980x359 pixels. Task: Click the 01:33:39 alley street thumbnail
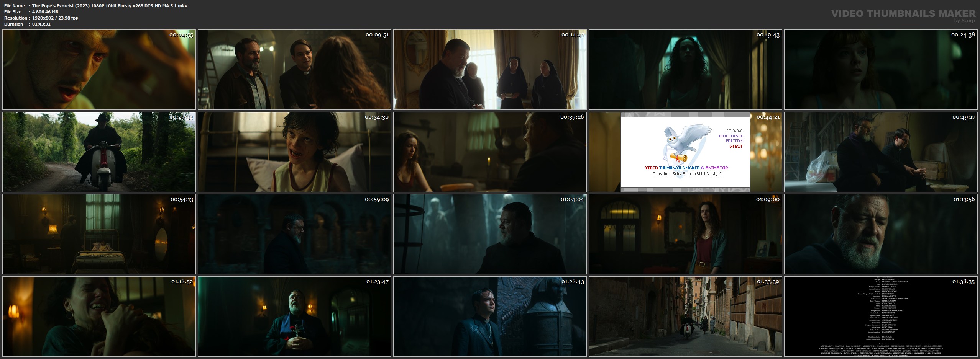(x=685, y=317)
